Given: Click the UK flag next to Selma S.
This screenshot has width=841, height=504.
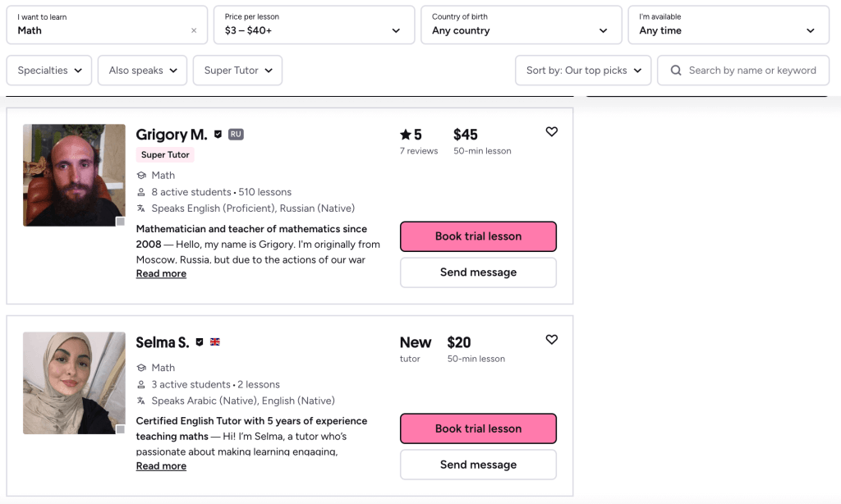Looking at the screenshot, I should coord(214,342).
